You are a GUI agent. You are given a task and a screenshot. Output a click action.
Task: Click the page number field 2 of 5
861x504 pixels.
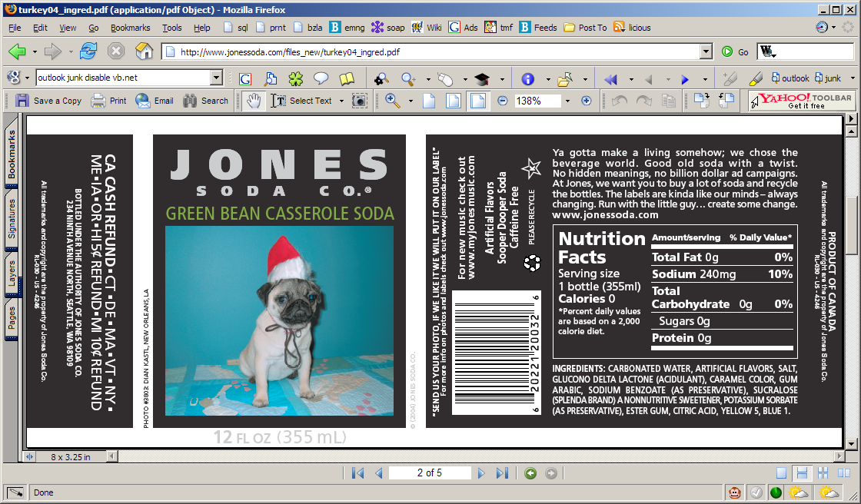pos(430,472)
